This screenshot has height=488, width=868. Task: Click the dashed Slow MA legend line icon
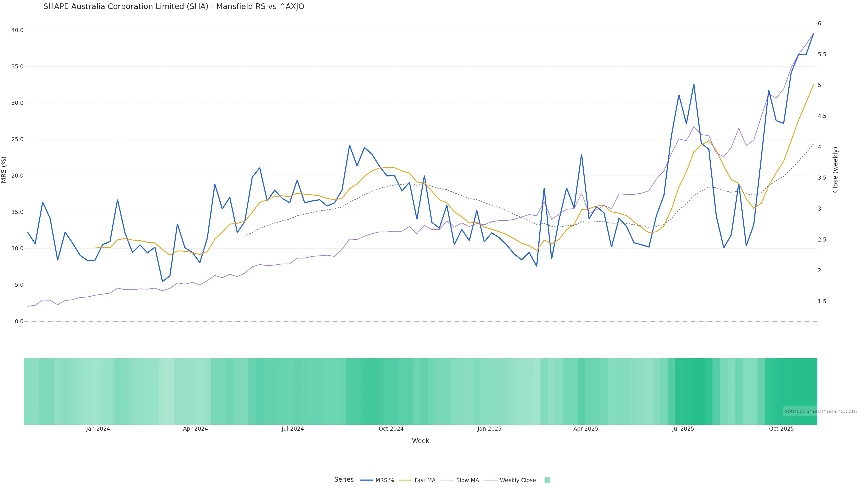pyautogui.click(x=446, y=480)
